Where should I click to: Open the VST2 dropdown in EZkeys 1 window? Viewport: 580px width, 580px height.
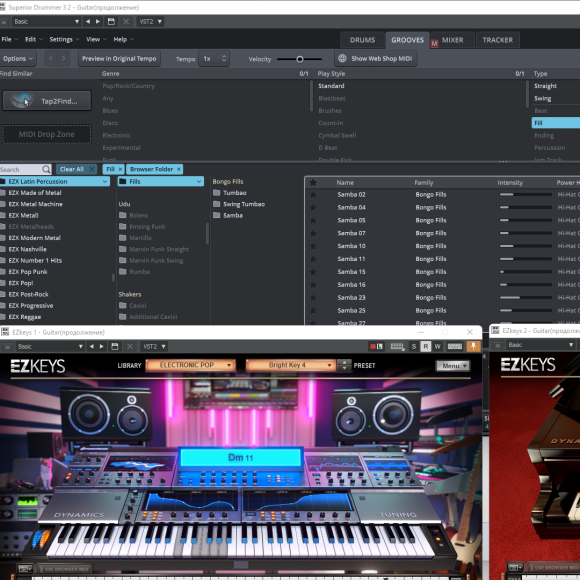coord(154,347)
